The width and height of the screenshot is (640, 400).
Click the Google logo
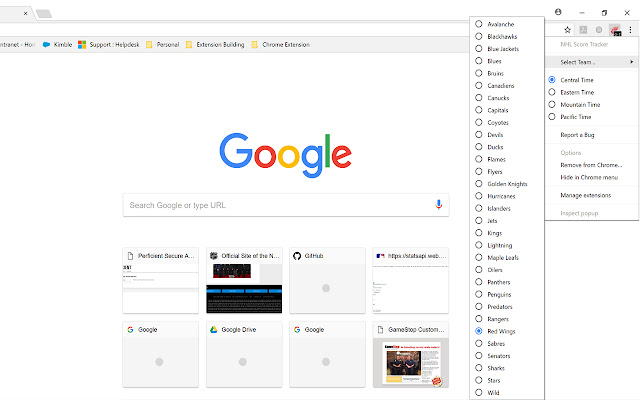point(286,155)
